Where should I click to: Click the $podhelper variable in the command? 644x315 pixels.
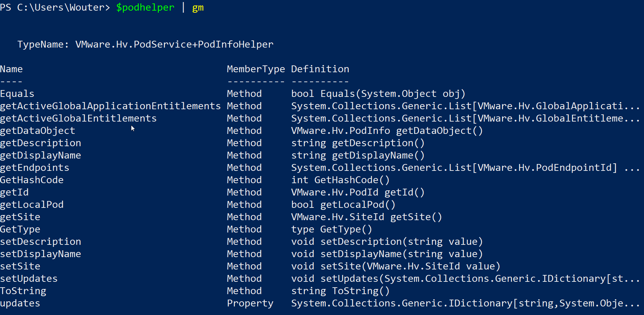(x=145, y=8)
